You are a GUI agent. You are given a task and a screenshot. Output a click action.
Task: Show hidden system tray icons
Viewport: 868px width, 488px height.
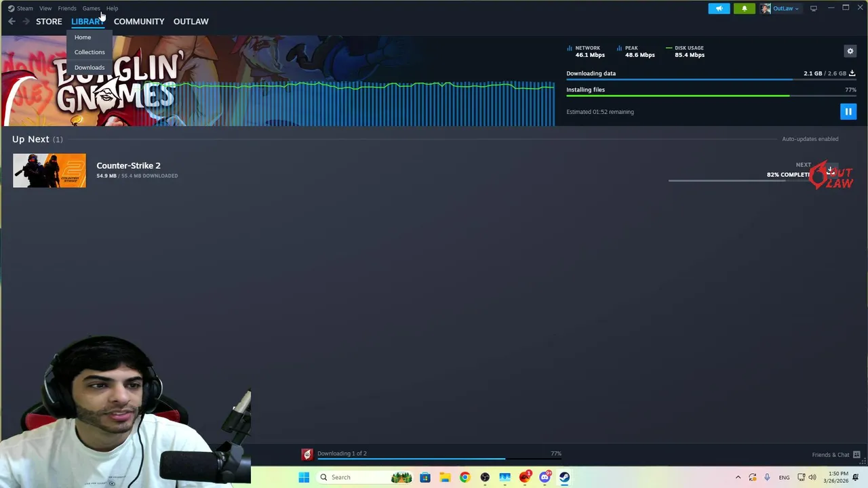coord(738,477)
